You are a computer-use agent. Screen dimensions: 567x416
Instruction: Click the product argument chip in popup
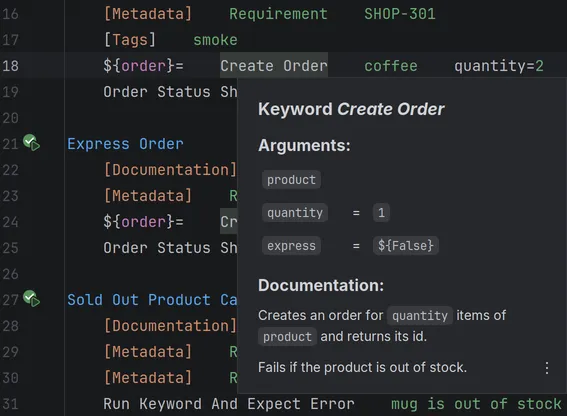(x=291, y=180)
